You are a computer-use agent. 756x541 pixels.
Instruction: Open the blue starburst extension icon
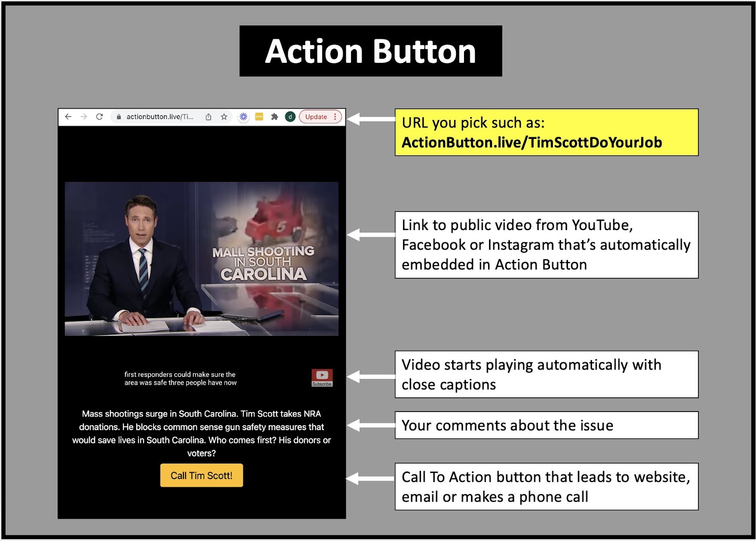pos(243,117)
